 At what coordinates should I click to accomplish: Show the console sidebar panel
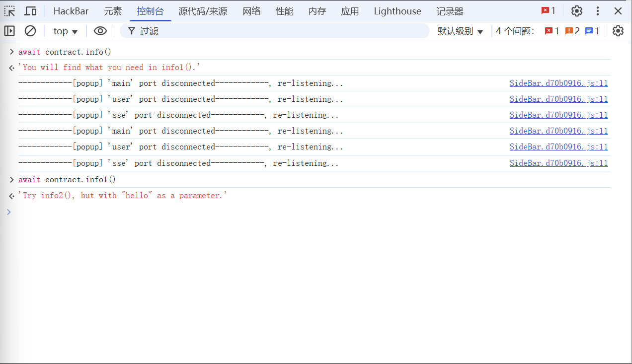point(9,31)
